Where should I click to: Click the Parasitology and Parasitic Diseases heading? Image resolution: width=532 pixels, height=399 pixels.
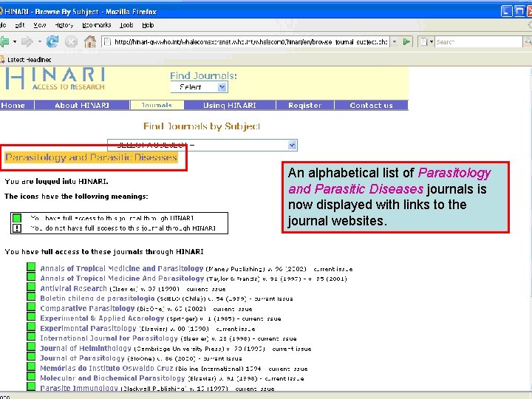pyautogui.click(x=92, y=157)
